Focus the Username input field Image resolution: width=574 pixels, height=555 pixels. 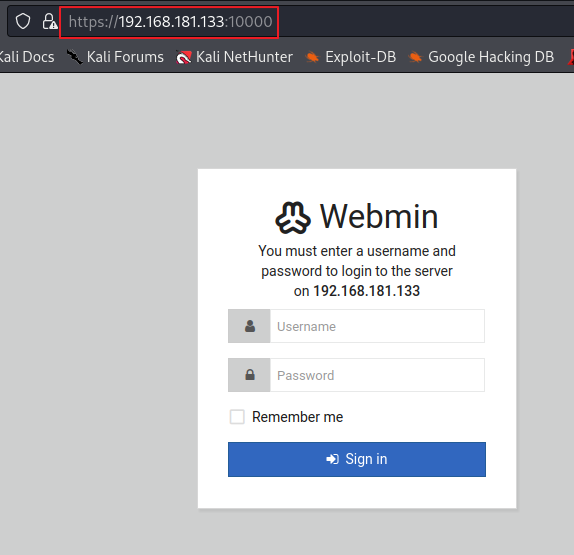pyautogui.click(x=377, y=326)
